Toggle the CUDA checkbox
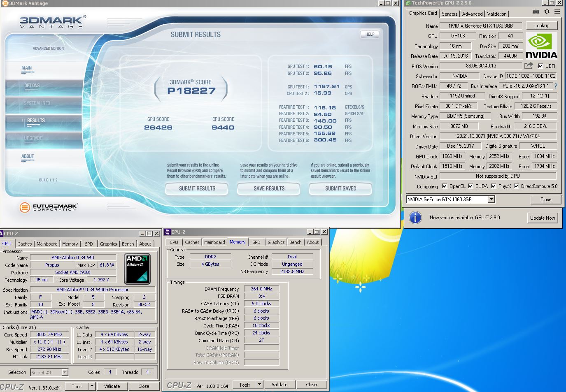Viewport: 566px width, 392px height. 470,186
